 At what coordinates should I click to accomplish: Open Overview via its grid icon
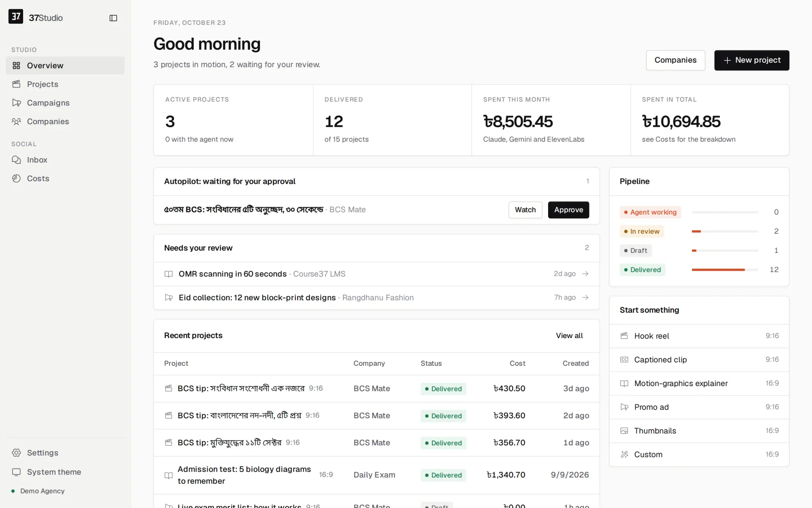click(16, 65)
